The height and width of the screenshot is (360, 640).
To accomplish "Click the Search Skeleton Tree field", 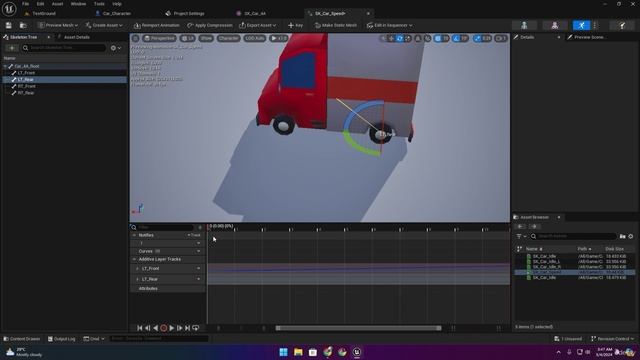I will 64,48.
